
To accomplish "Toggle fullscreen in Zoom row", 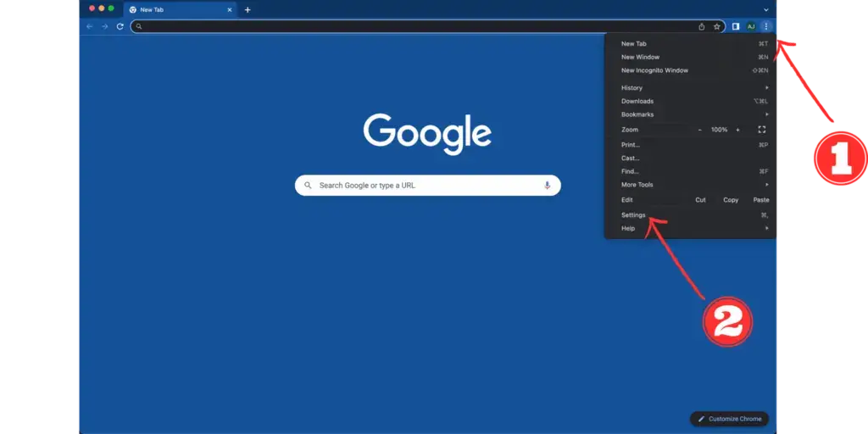I will coord(762,130).
